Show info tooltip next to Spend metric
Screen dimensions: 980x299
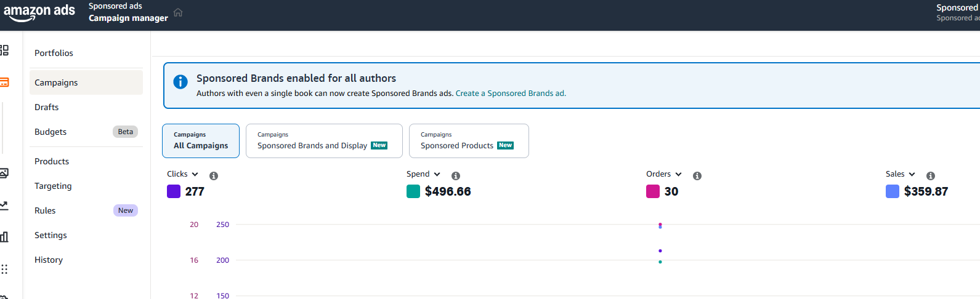(456, 176)
